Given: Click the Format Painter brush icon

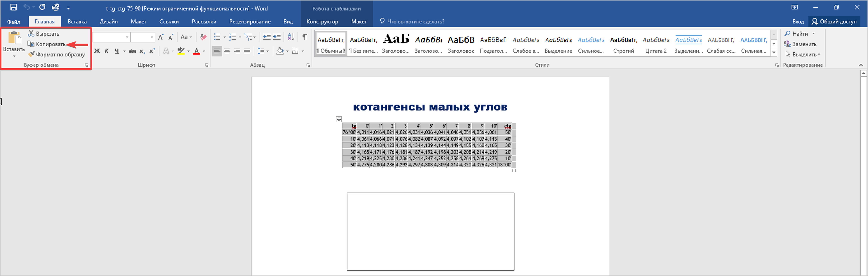Looking at the screenshot, I should point(31,54).
